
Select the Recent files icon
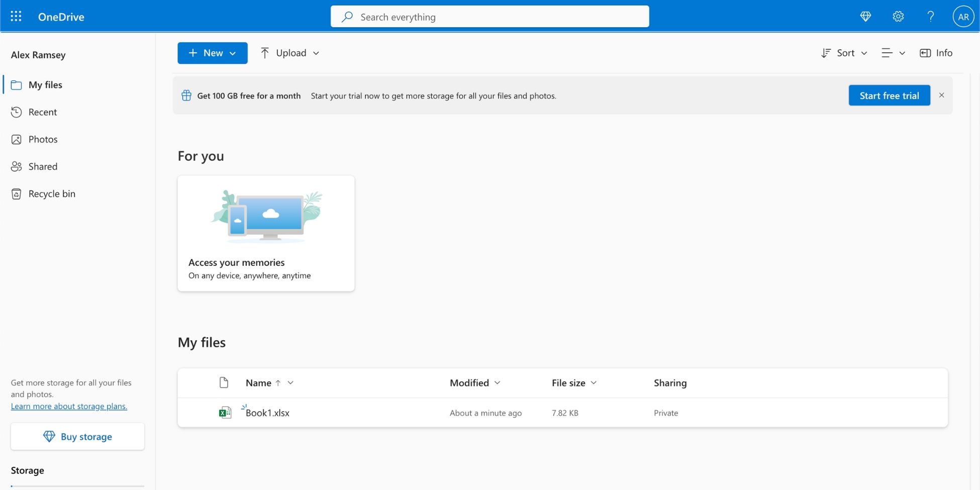tap(17, 112)
